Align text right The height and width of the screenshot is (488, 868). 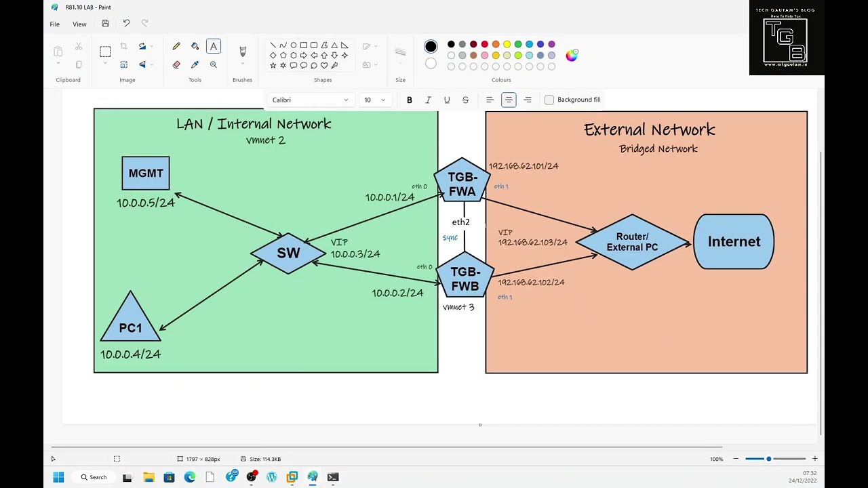click(528, 100)
